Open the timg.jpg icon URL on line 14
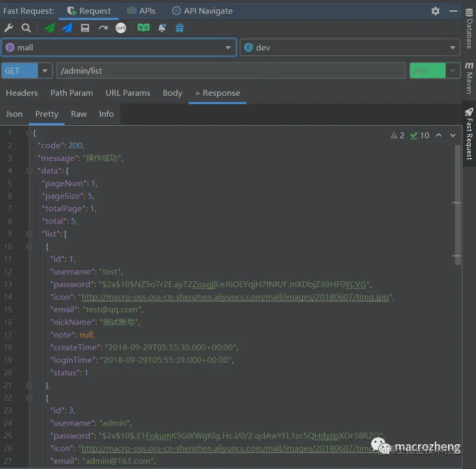Image resolution: width=476 pixels, height=469 pixels. tap(235, 297)
